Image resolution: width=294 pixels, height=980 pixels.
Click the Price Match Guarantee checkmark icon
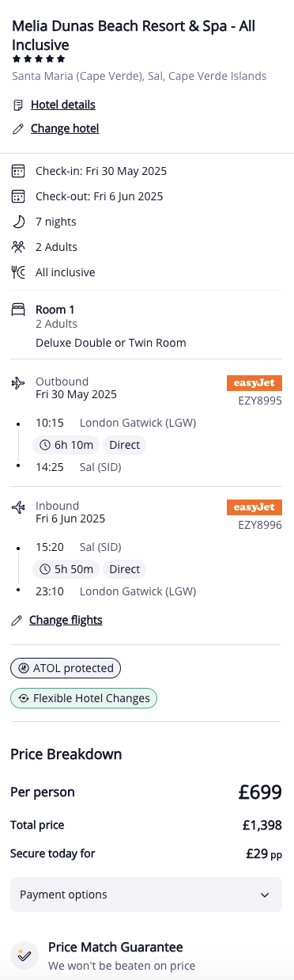tap(24, 955)
